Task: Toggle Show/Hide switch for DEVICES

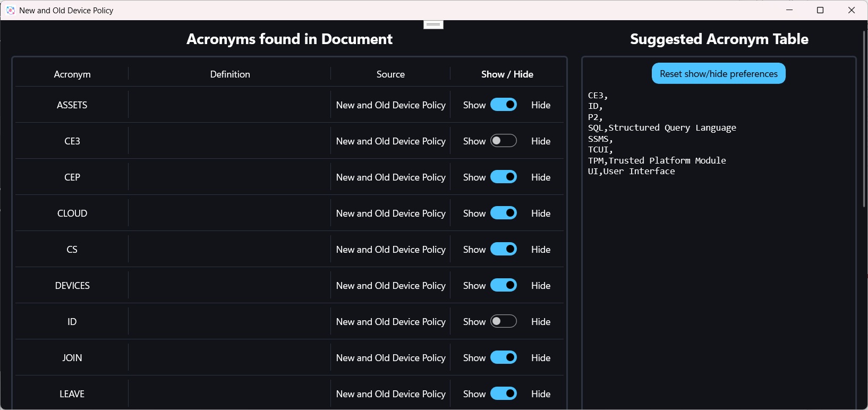Action: pos(504,285)
